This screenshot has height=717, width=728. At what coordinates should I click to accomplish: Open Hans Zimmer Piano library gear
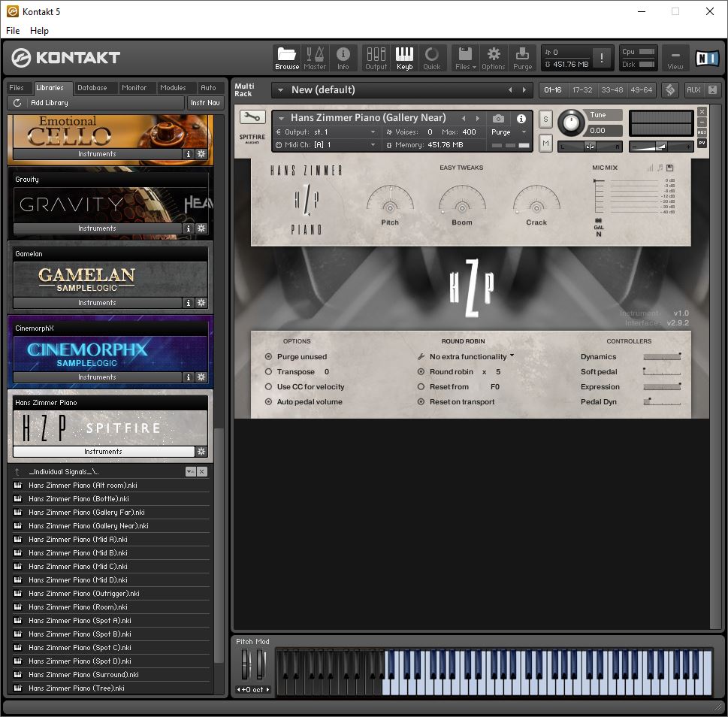[201, 452]
